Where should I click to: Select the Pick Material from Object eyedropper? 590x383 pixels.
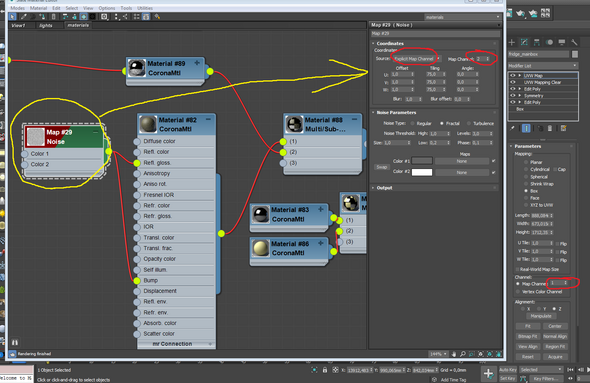point(24,17)
